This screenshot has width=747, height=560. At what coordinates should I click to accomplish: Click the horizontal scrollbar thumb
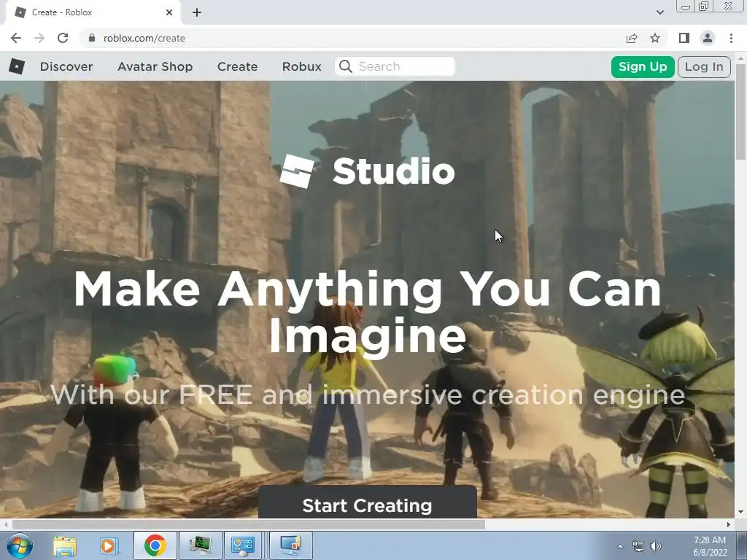tap(249, 524)
